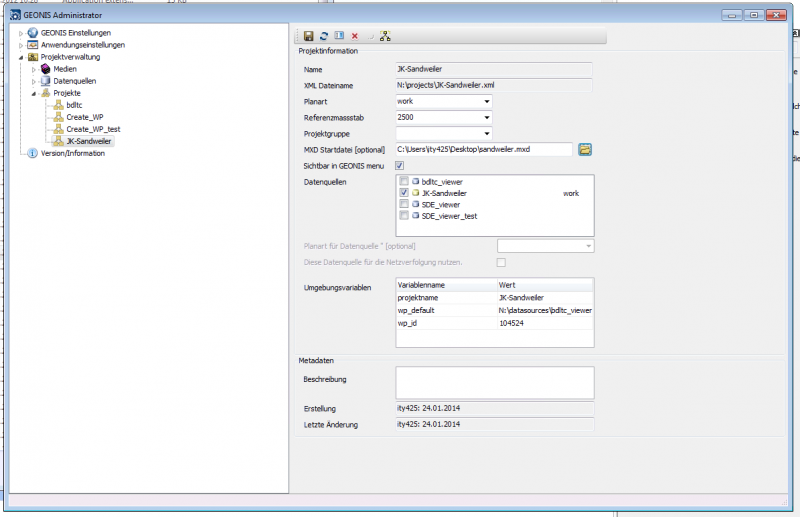Click the GEONIS Administrator title bar icon
The image size is (800, 517).
[15, 15]
